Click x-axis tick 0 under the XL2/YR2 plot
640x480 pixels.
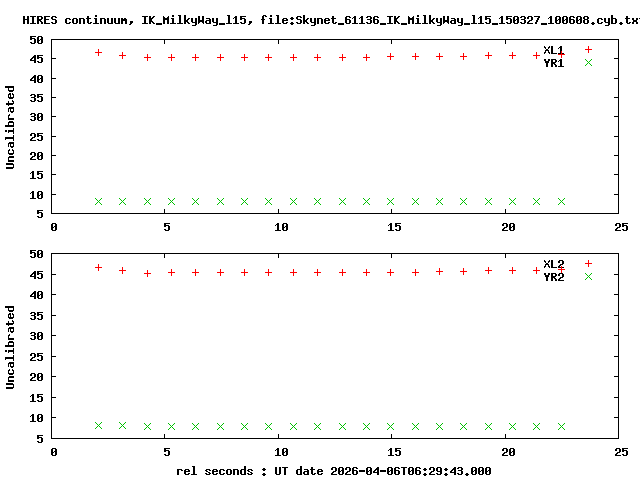point(54,452)
